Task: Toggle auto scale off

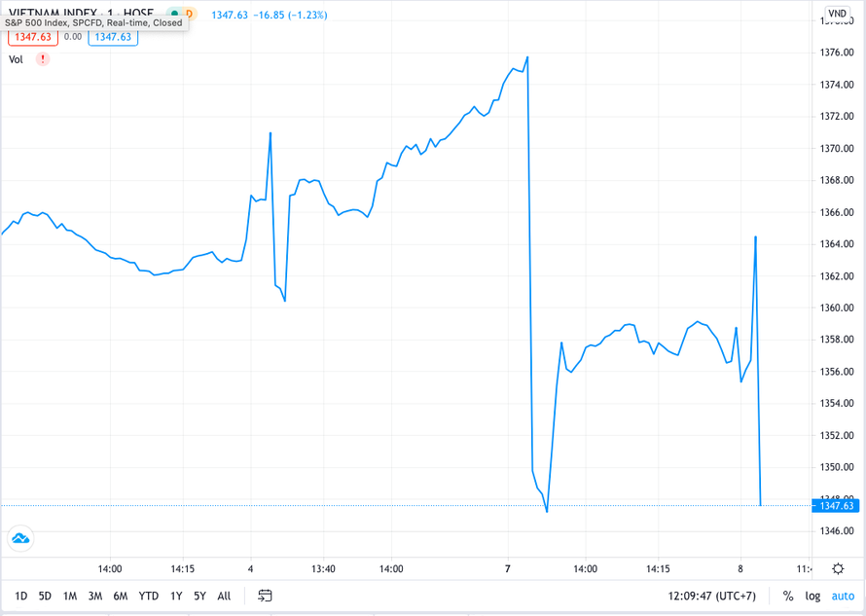Action: pos(843,596)
